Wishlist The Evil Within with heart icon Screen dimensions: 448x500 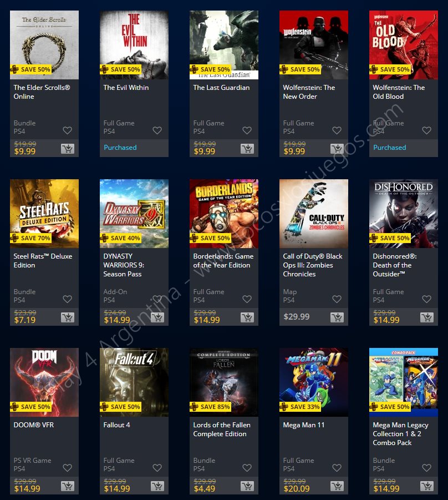point(157,130)
